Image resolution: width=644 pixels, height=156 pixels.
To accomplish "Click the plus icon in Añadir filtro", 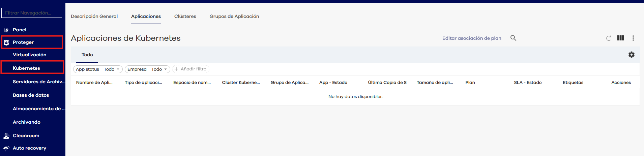I will (176, 69).
